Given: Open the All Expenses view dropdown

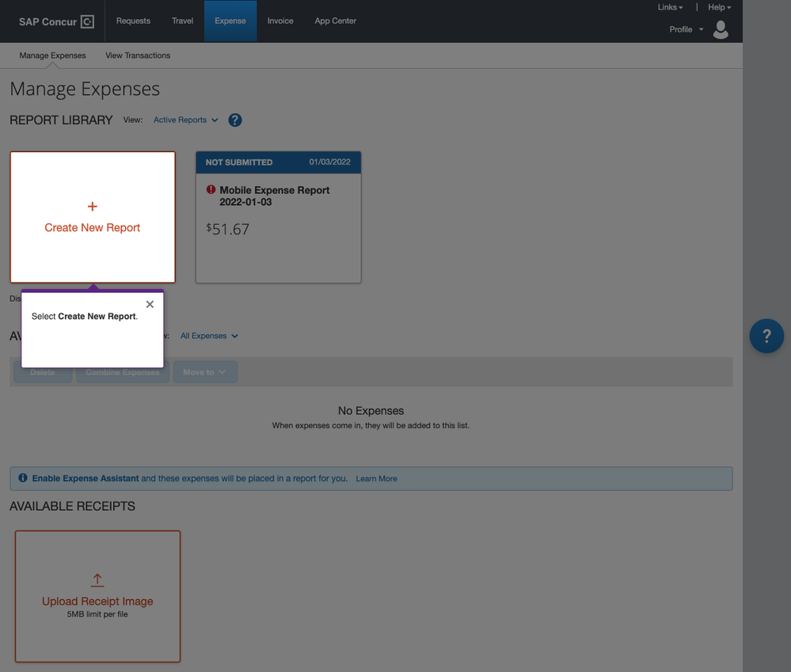Looking at the screenshot, I should 209,336.
